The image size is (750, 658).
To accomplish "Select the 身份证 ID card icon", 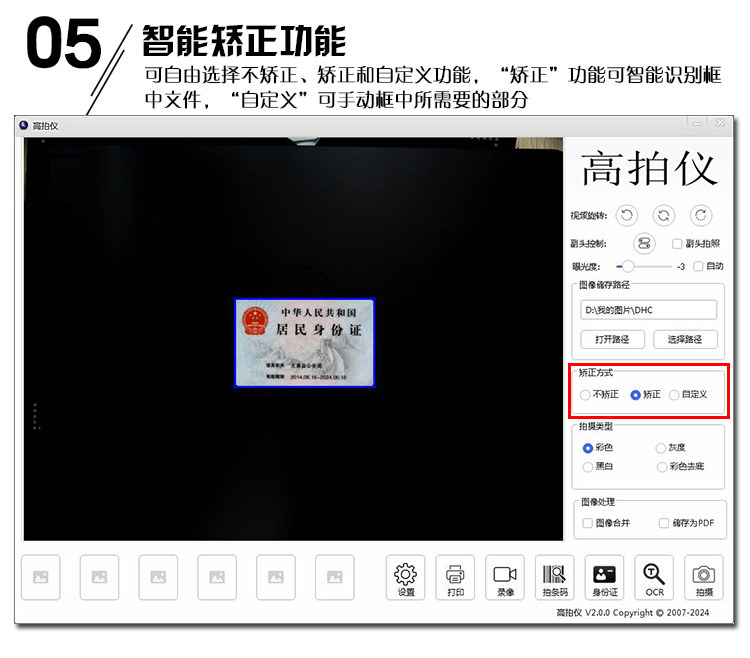I will point(604,577).
